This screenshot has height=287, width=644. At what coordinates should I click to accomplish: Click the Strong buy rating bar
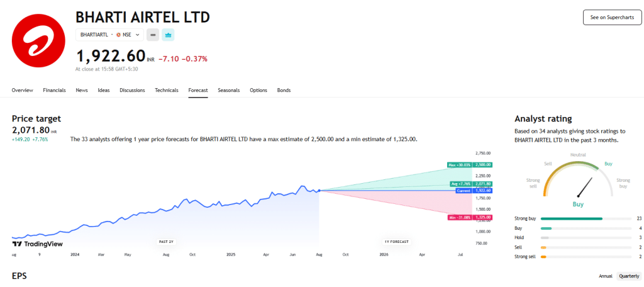(586, 219)
